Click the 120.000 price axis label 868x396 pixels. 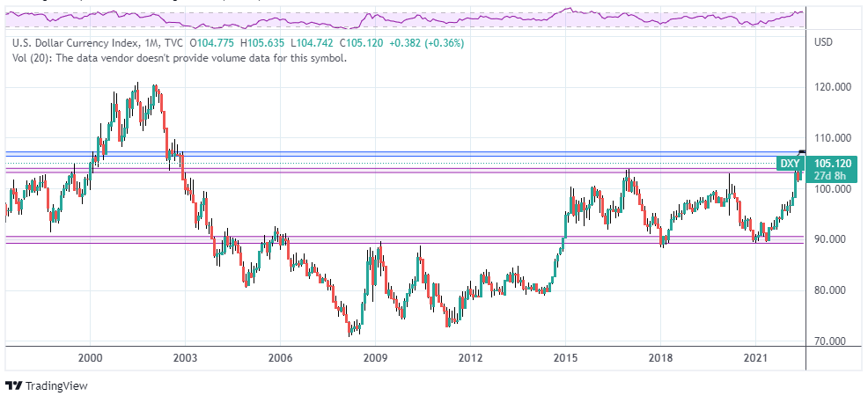(832, 87)
